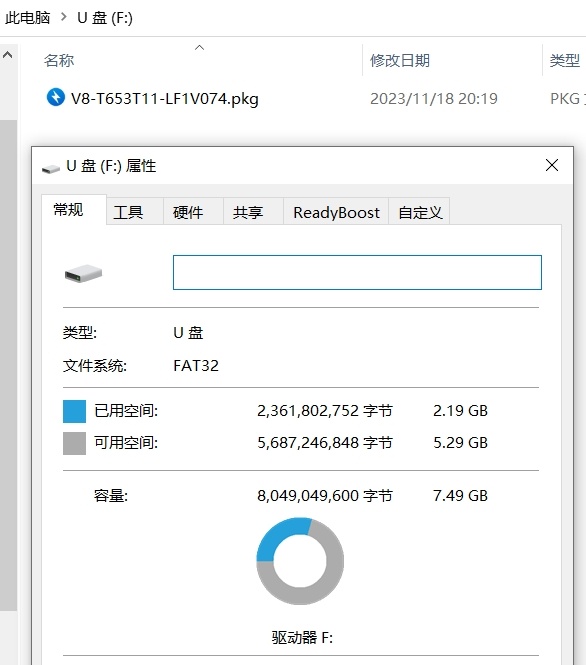Open the ReadyBoost tab
The width and height of the screenshot is (586, 665).
click(x=336, y=212)
